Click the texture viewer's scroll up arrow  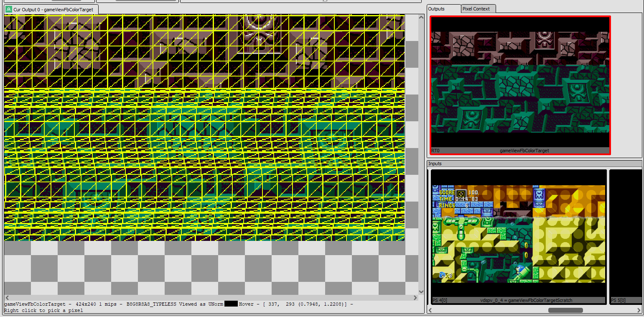[421, 17]
